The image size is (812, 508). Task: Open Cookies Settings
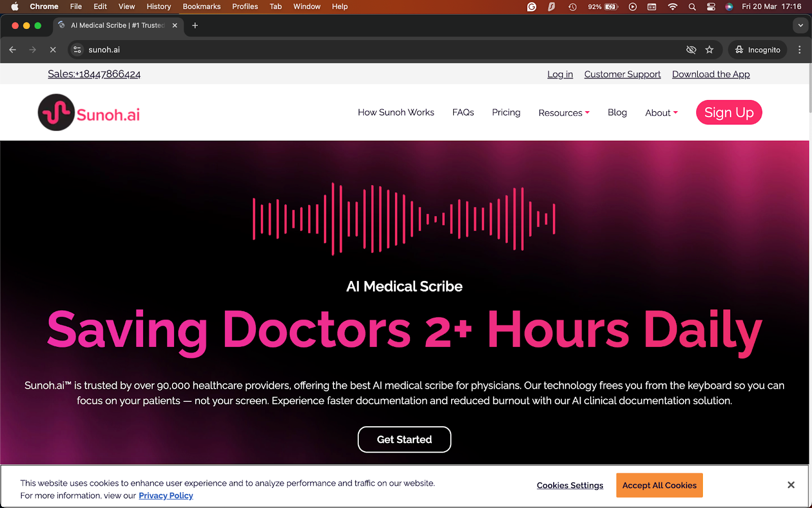coord(570,486)
